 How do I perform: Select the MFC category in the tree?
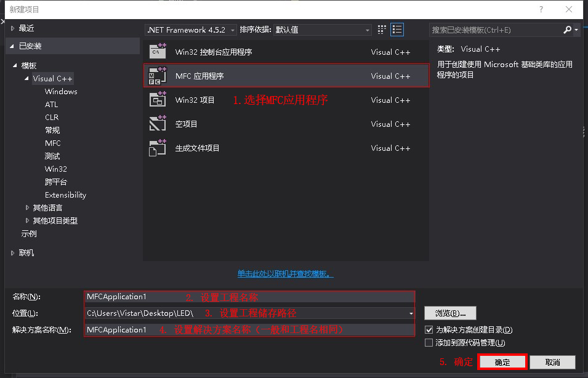pos(53,143)
